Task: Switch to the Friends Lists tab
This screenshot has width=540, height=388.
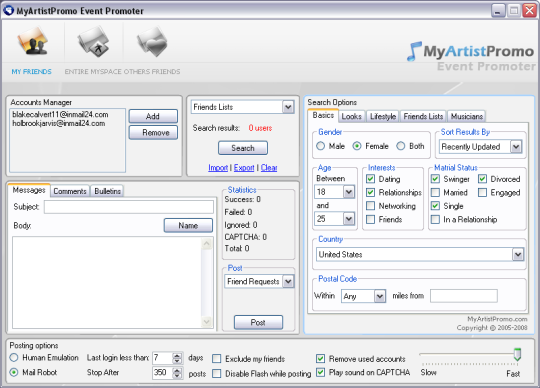Action: [423, 116]
